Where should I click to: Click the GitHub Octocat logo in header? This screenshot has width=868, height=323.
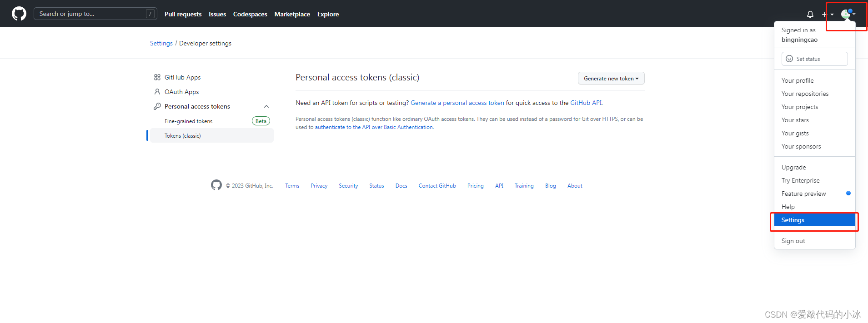coord(19,14)
